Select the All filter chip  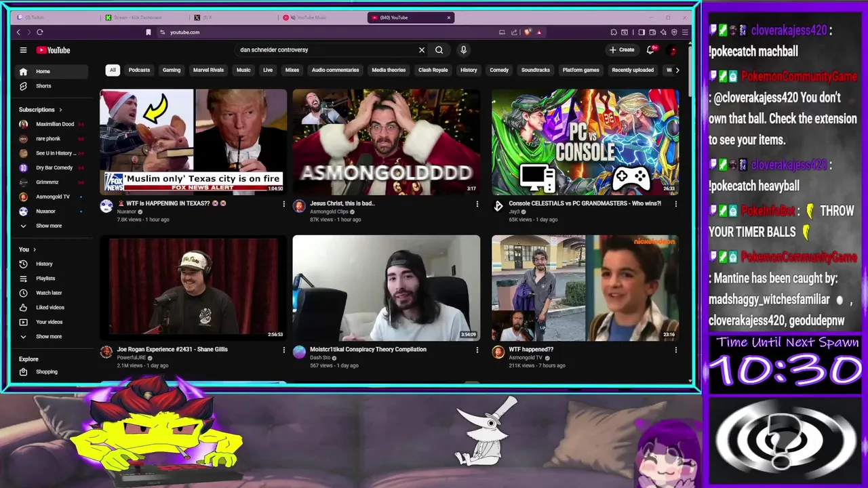point(113,70)
